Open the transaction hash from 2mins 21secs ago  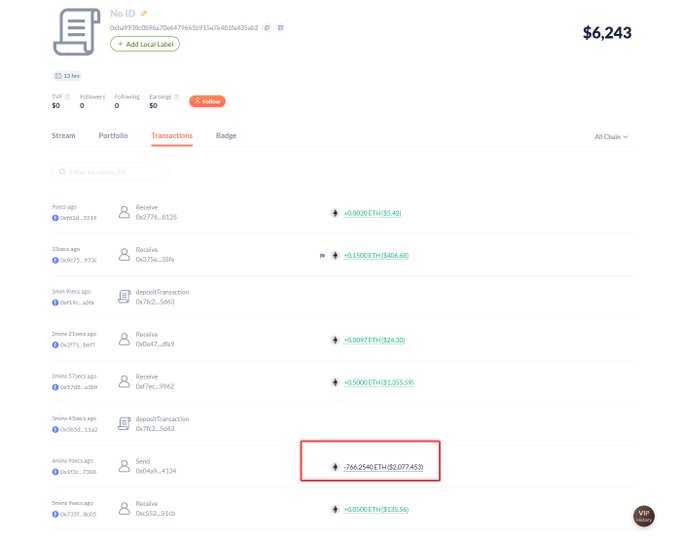pyautogui.click(x=78, y=345)
